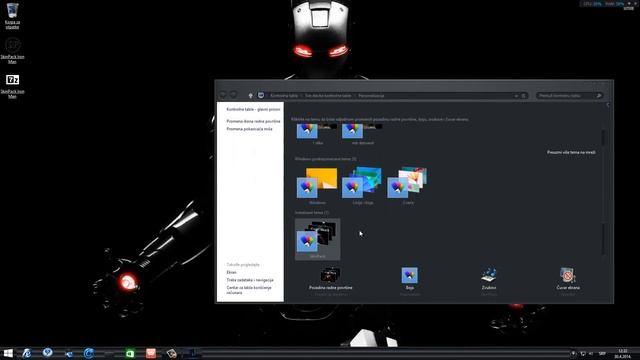Select the Linije i boje theme thumbnail
Screen dimensions: 640x360
(362, 186)
